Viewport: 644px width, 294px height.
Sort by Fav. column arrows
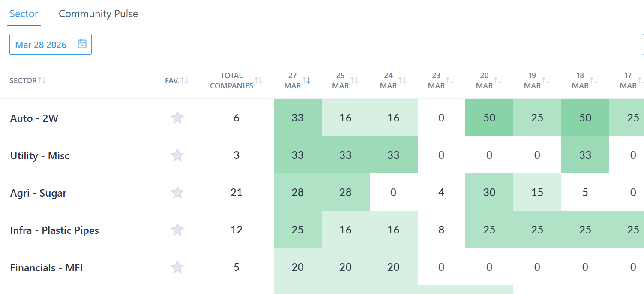pos(184,80)
